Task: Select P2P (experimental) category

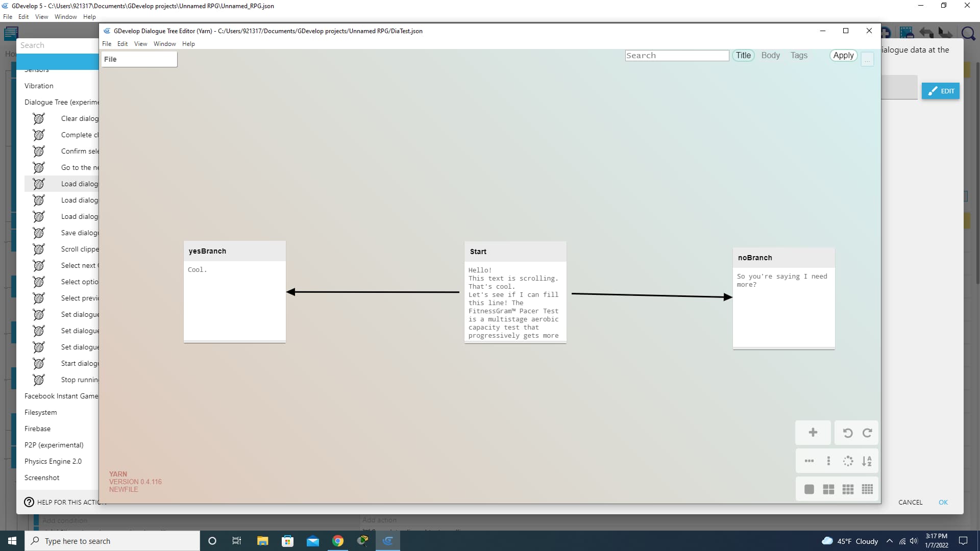Action: 54,445
